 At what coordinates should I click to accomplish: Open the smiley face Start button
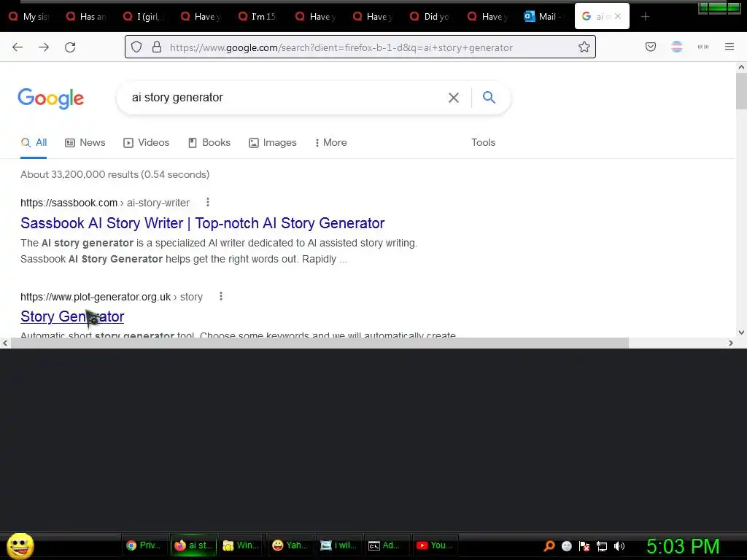[x=20, y=545]
